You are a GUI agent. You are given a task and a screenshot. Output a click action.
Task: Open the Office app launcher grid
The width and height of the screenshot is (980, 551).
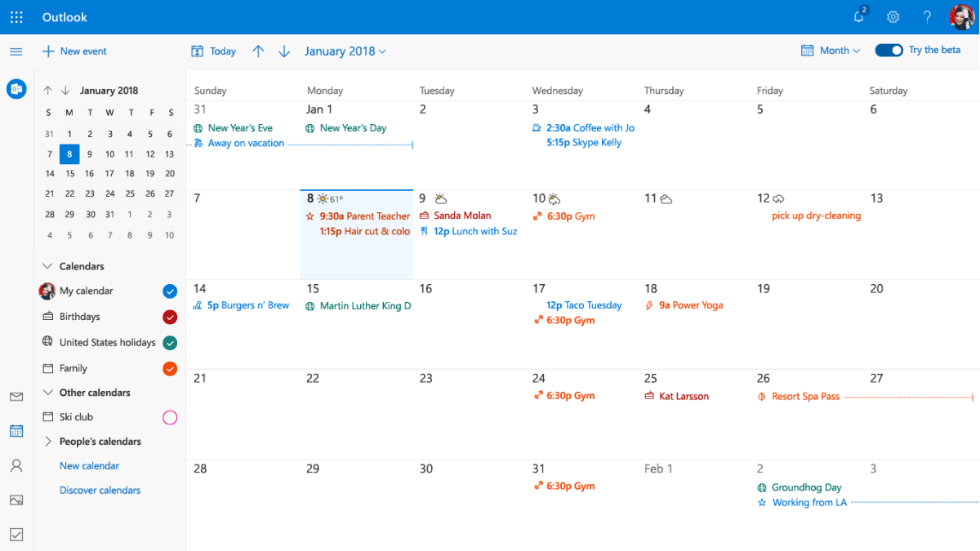click(x=16, y=16)
